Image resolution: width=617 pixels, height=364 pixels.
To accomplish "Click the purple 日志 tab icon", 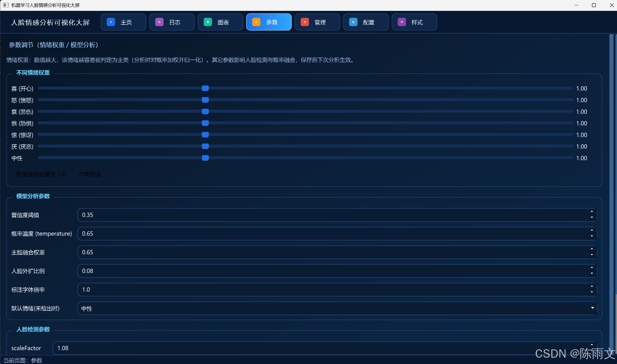I will [159, 22].
